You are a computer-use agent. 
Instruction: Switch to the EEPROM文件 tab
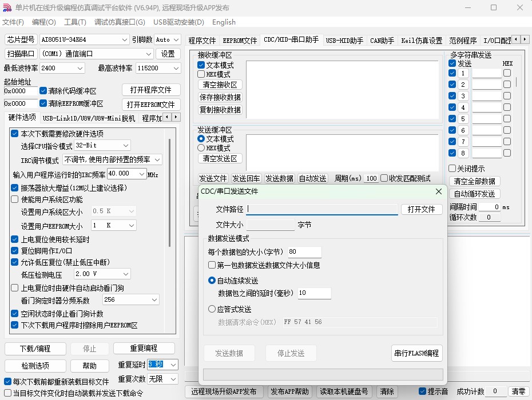(240, 41)
